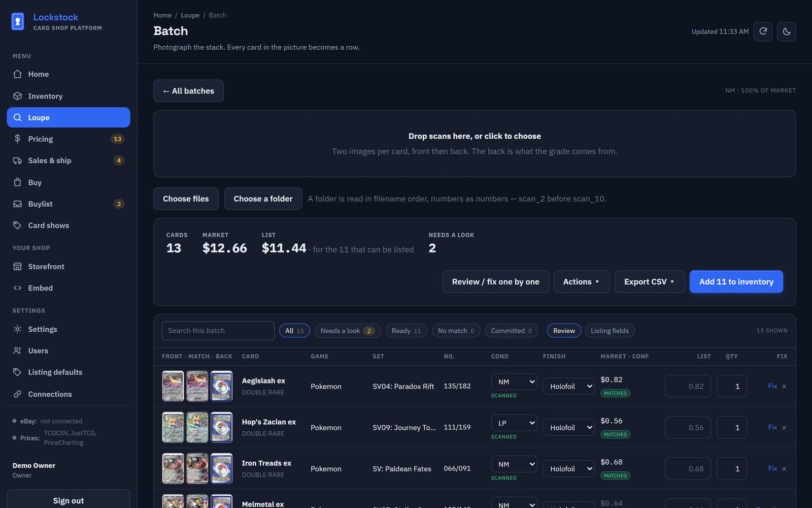Switch to the Review view toggle
Screen dimensions: 812x508
tap(564, 331)
